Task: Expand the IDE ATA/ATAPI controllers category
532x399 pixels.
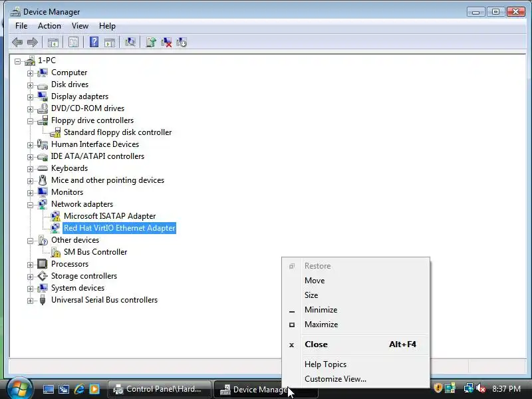Action: [x=30, y=157]
